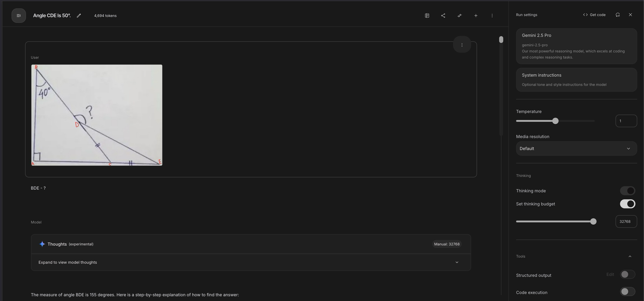
Task: Select the Gemini 2.5 Pro model card
Action: [576, 46]
